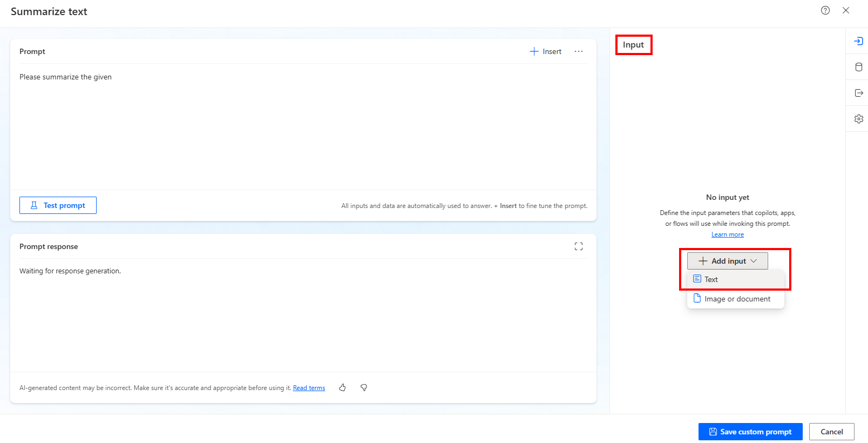This screenshot has height=443, width=868.
Task: Open the Input panel sidebar icon
Action: click(858, 41)
